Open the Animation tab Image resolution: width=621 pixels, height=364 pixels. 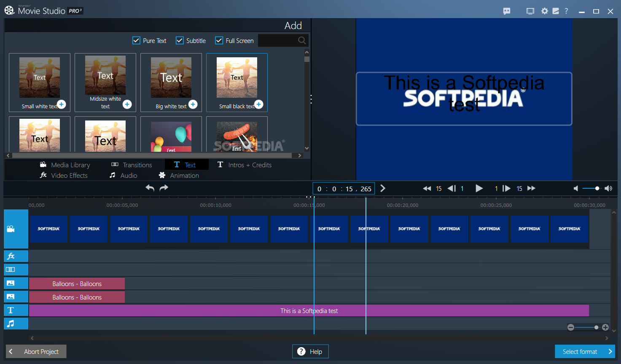click(179, 175)
